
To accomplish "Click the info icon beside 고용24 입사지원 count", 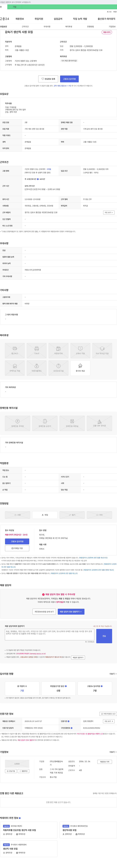I will pyautogui.click(x=102, y=686).
